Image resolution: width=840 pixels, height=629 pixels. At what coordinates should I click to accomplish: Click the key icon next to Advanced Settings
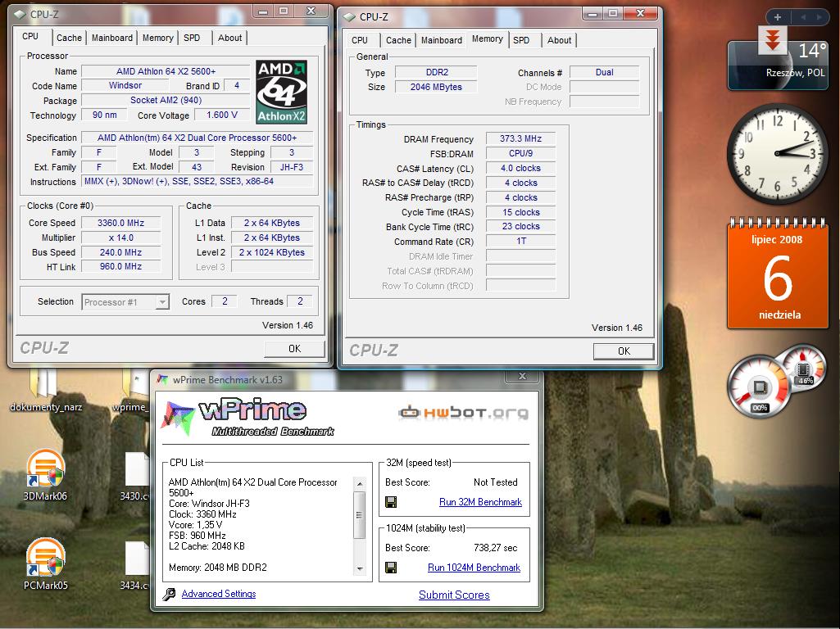point(170,595)
